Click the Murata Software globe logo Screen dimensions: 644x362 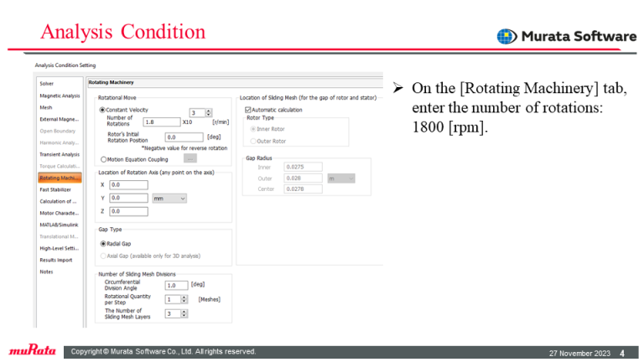pos(506,36)
